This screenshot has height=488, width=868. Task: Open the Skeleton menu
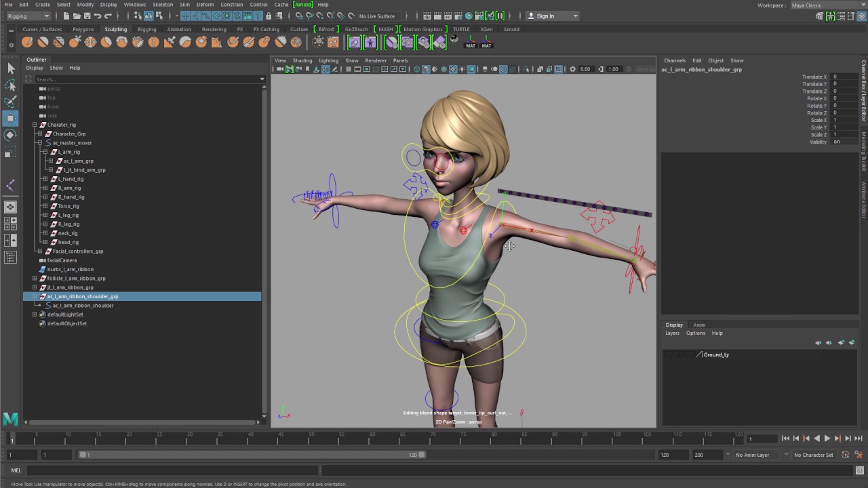tap(163, 5)
